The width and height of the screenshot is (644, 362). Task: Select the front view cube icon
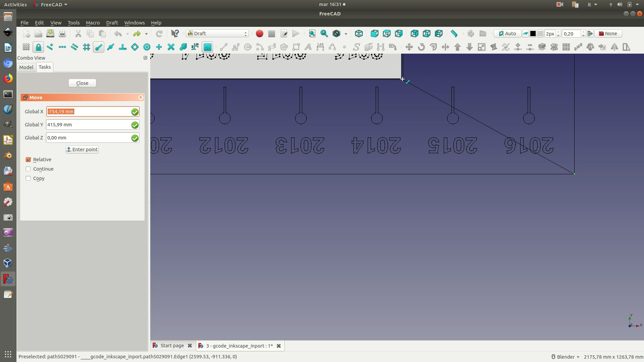tap(374, 34)
